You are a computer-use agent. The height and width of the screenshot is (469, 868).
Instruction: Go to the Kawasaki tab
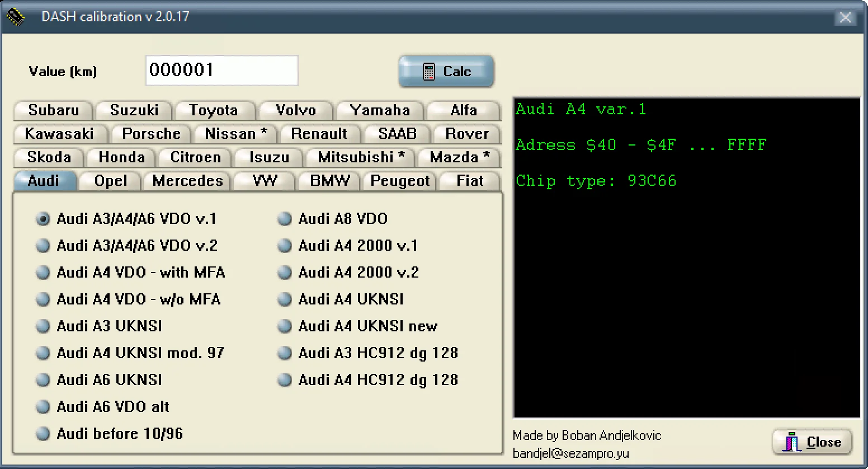(59, 134)
